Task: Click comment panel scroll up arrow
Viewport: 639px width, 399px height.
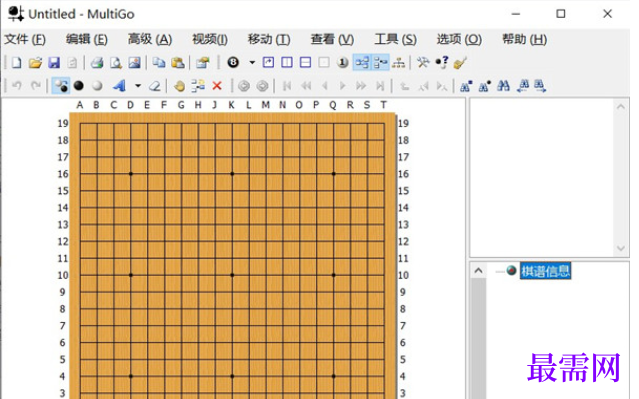Action: pyautogui.click(x=621, y=107)
